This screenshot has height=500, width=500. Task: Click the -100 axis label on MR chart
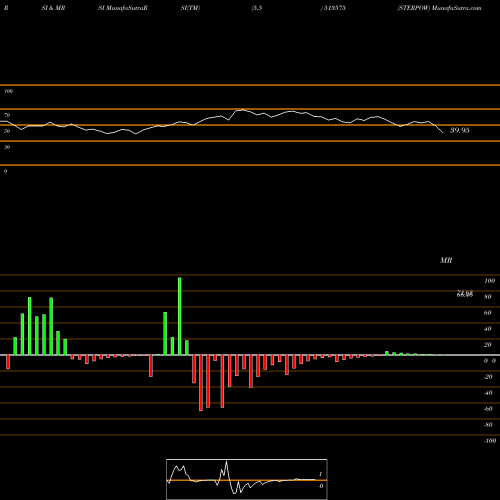click(490, 441)
